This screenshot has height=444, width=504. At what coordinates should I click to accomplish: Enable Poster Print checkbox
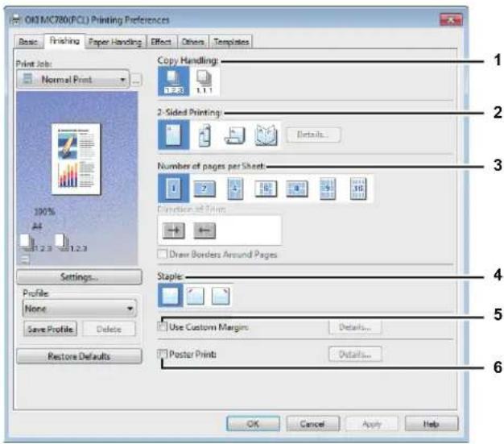163,355
